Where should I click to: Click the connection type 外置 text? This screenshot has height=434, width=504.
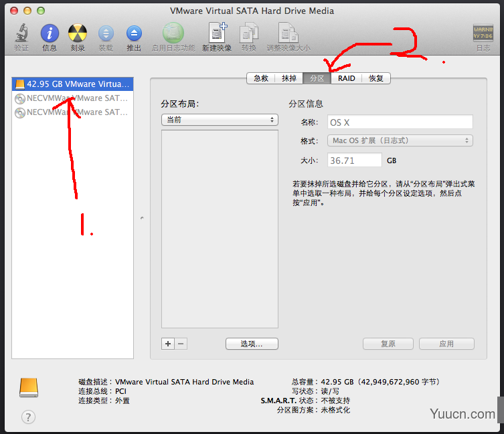click(x=122, y=401)
